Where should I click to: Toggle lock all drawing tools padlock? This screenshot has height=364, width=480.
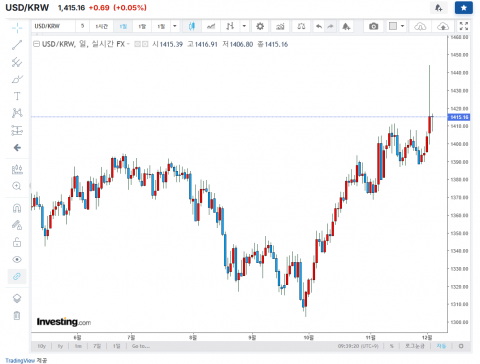click(x=17, y=242)
